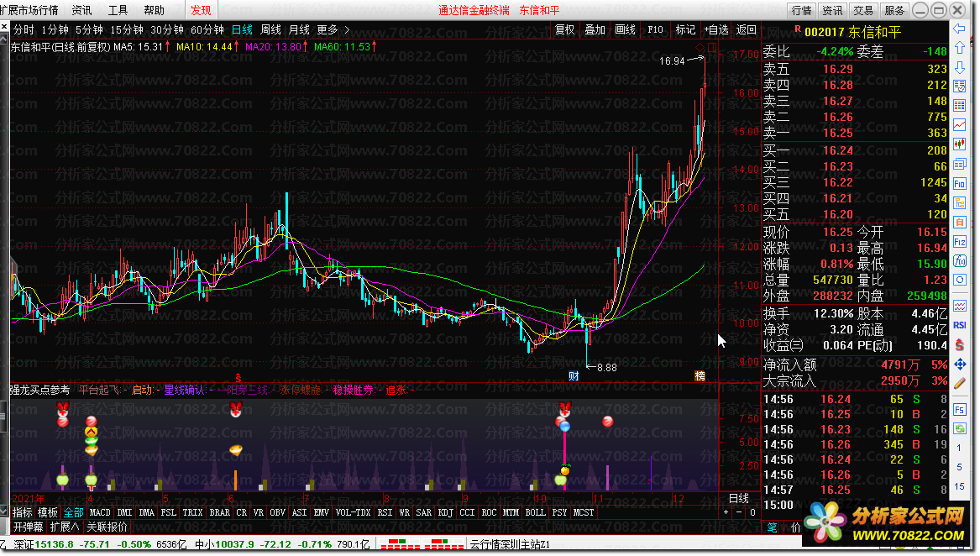Click the circle icon in right sidebar
The height and width of the screenshot is (556, 980).
tap(959, 281)
